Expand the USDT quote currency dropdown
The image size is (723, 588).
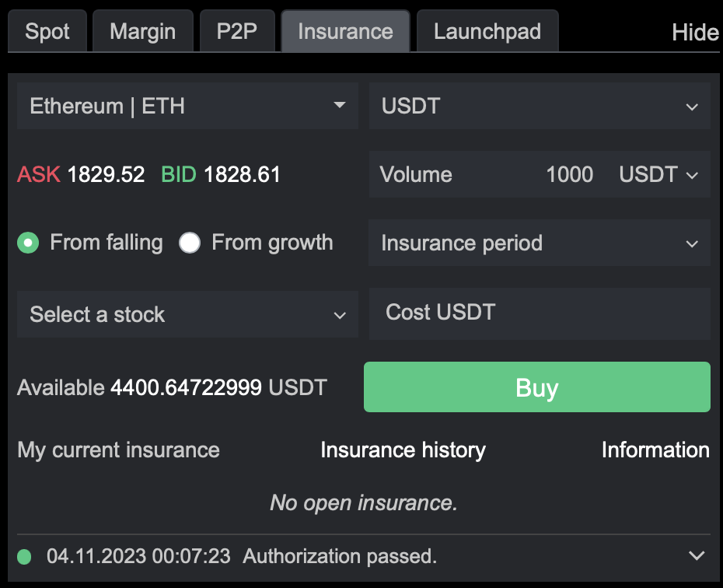539,106
